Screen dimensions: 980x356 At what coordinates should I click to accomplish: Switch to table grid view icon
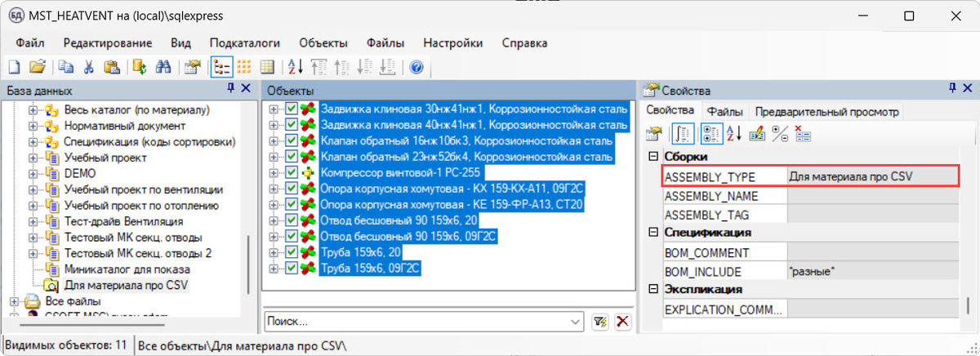[266, 68]
